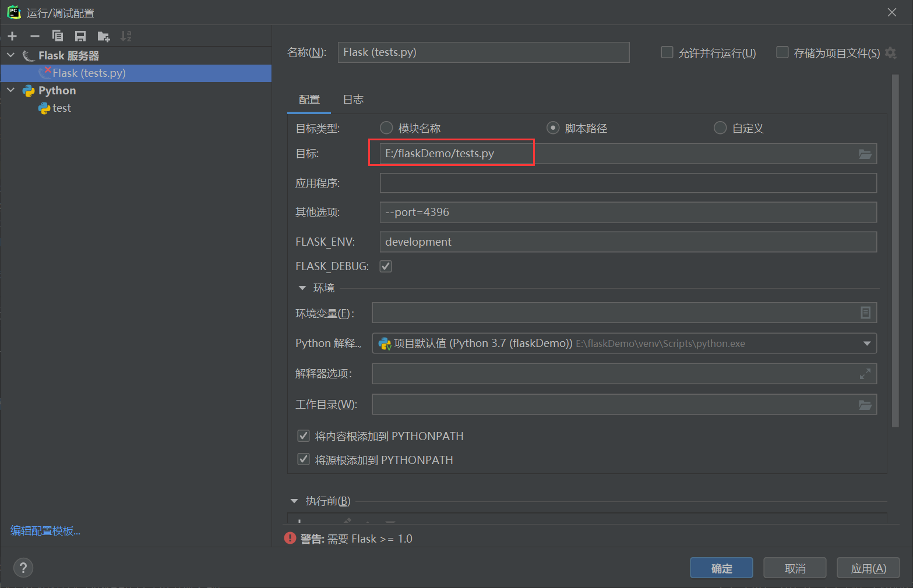Enable 允许并行运行 checkbox
Image resolution: width=913 pixels, height=588 pixels.
667,52
